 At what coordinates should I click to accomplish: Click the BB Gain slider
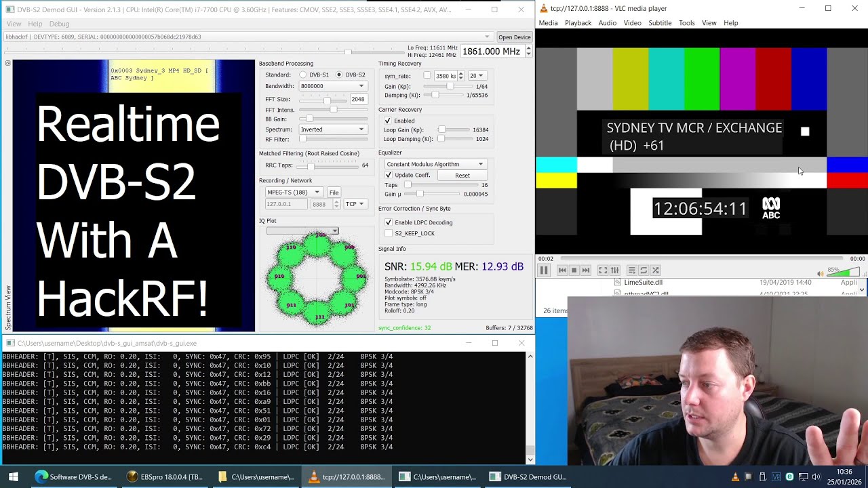tap(333, 119)
